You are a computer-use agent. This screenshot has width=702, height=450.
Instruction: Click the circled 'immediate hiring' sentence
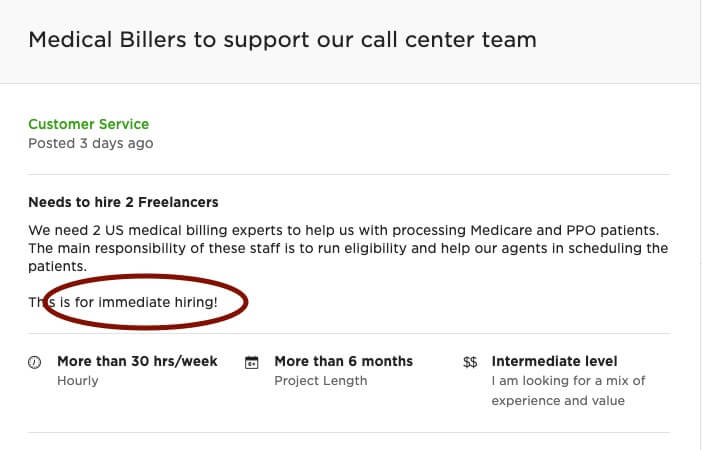click(x=123, y=302)
